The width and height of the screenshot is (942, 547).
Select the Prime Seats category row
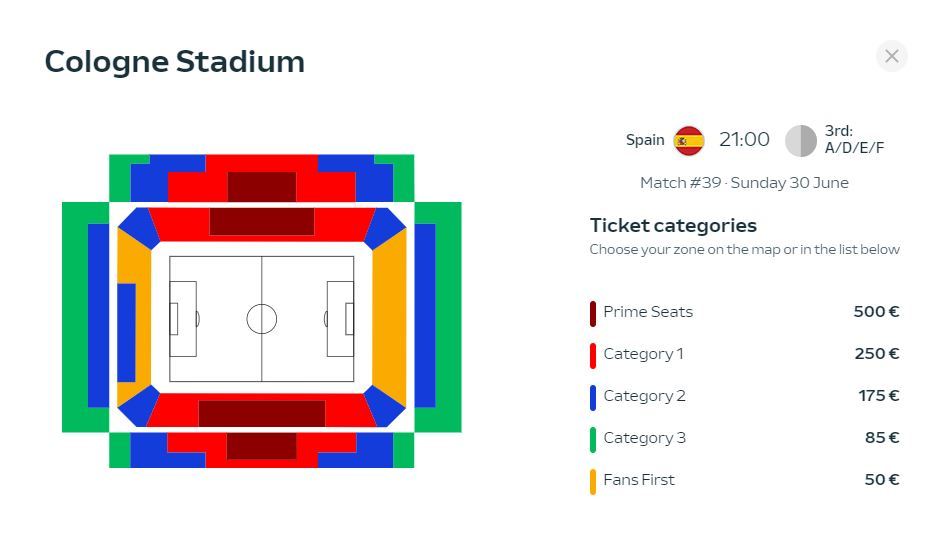click(745, 312)
